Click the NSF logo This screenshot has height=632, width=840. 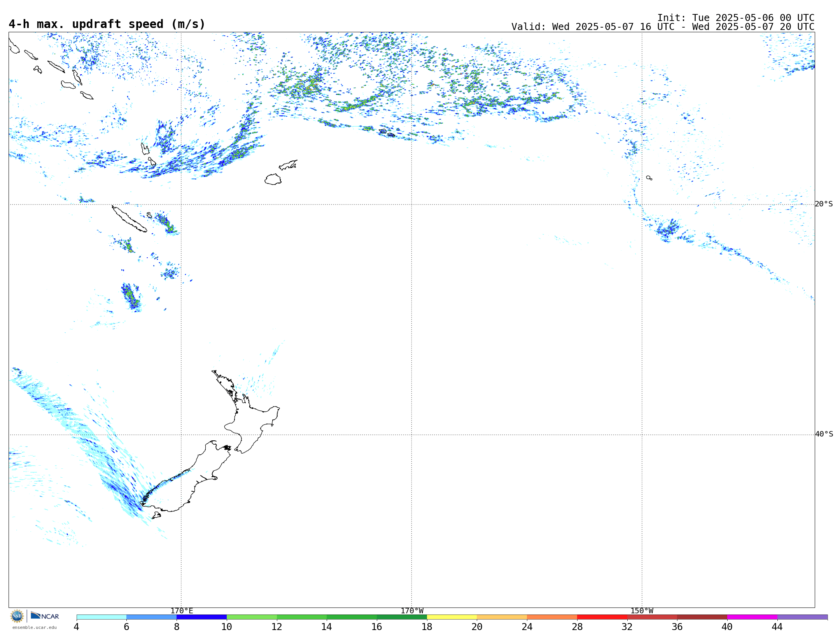[17, 616]
